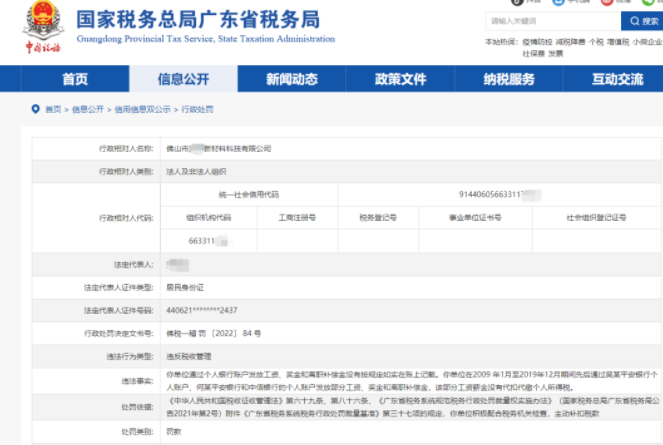The width and height of the screenshot is (663, 445).
Task: Click the 组织机构代码 header cell
Action: (209, 217)
